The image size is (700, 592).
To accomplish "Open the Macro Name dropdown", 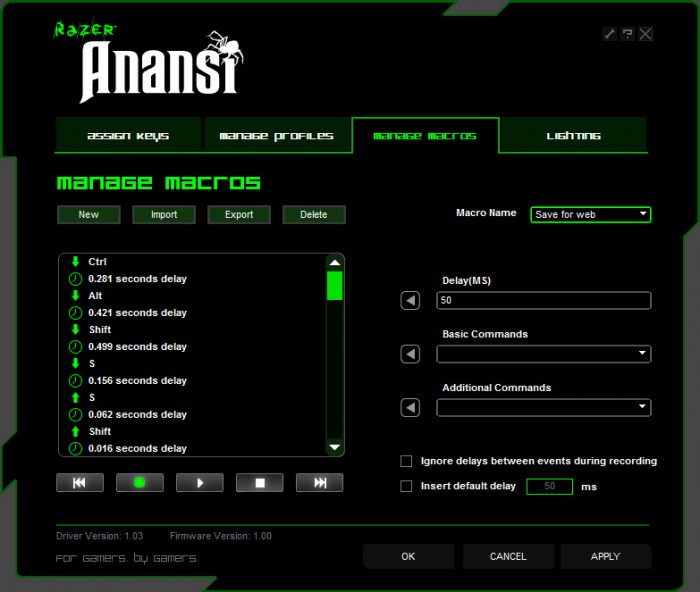I will click(x=591, y=214).
